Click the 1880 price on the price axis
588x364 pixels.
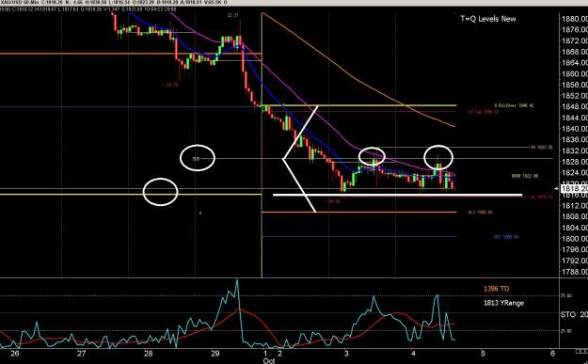tap(575, 19)
